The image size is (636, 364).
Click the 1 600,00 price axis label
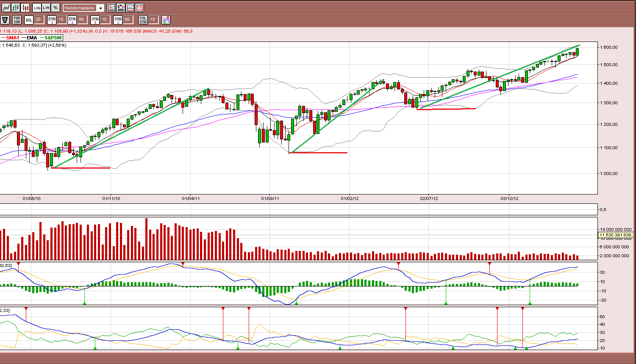609,47
